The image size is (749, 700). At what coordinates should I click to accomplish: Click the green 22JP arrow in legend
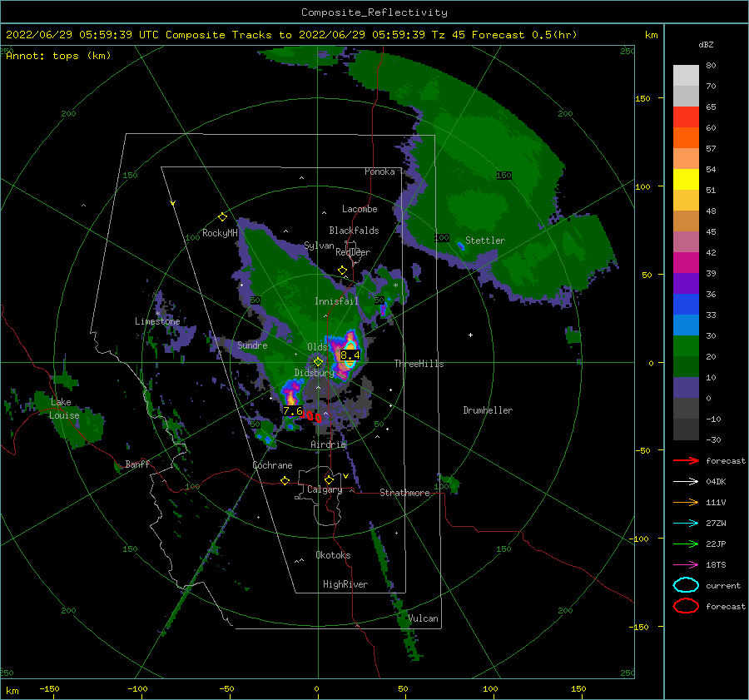(x=686, y=544)
